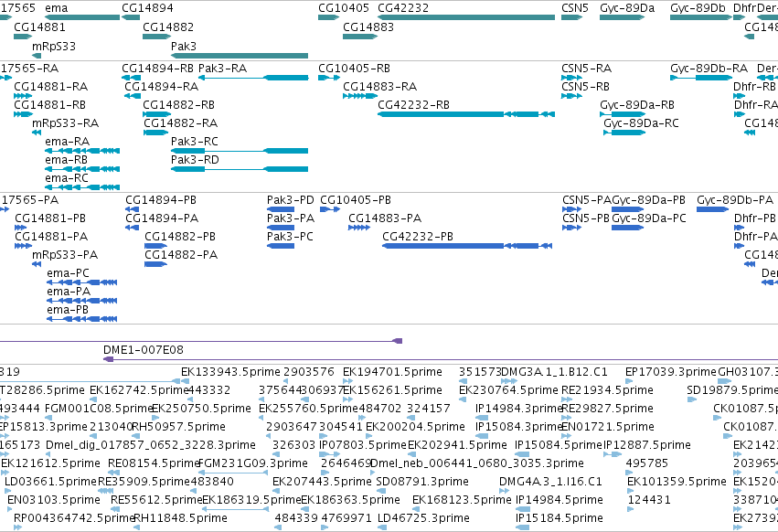Image resolution: width=778 pixels, height=532 pixels.
Task: Open the EN03103.5prime EST label
Action: point(54,500)
